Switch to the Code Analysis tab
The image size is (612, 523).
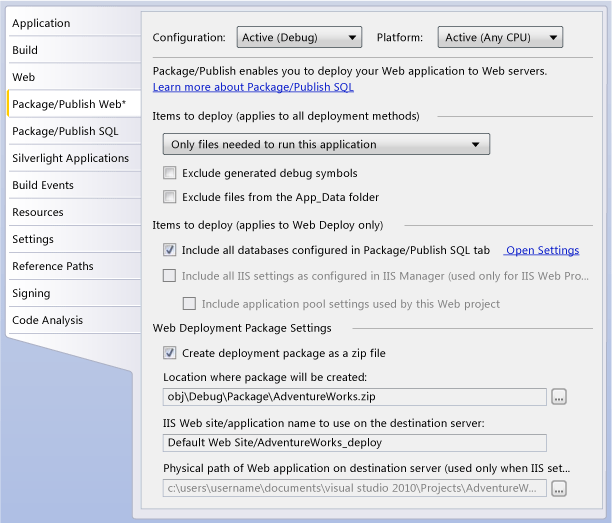pos(74,320)
